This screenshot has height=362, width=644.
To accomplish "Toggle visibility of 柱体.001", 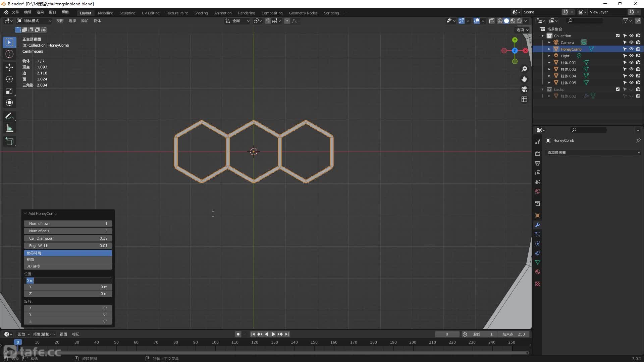I will coord(631,62).
